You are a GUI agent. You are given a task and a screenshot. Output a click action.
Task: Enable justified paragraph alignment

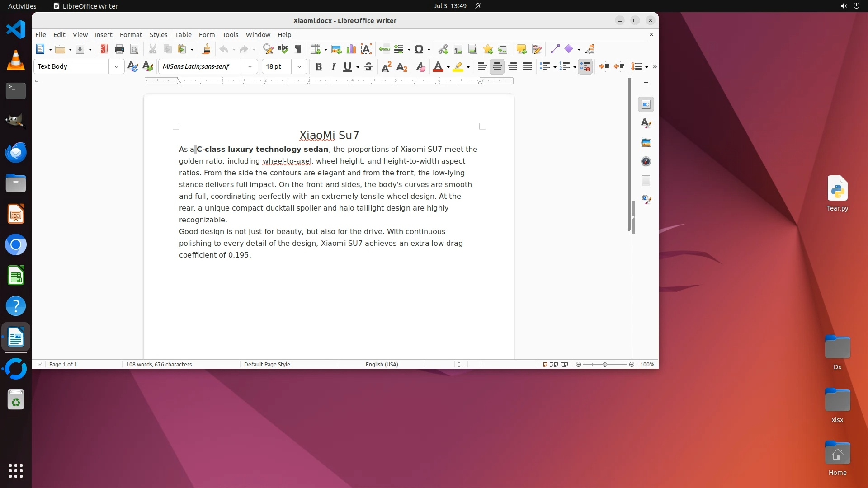pos(527,67)
